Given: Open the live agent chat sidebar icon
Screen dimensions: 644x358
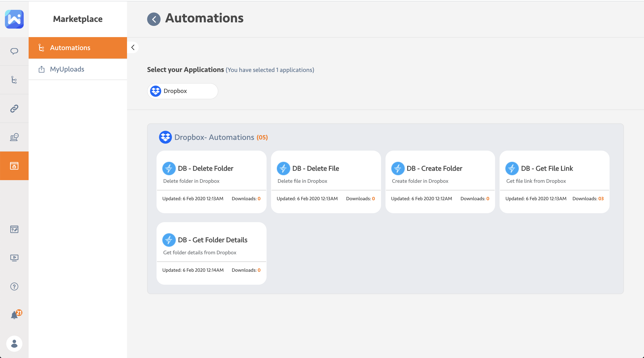Looking at the screenshot, I should pyautogui.click(x=14, y=137).
